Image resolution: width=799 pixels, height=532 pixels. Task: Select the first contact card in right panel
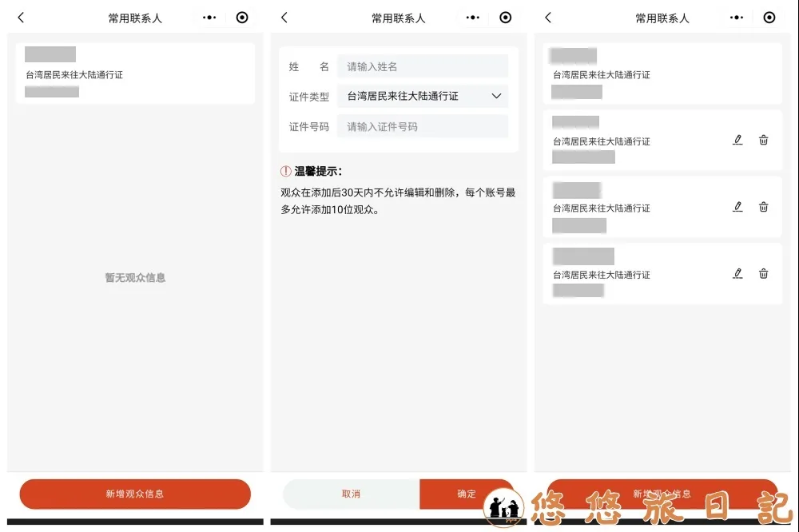pyautogui.click(x=662, y=73)
